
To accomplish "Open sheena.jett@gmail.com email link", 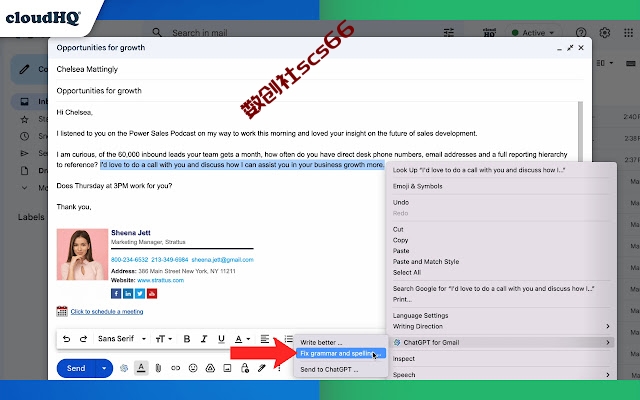I will pyautogui.click(x=222, y=260).
